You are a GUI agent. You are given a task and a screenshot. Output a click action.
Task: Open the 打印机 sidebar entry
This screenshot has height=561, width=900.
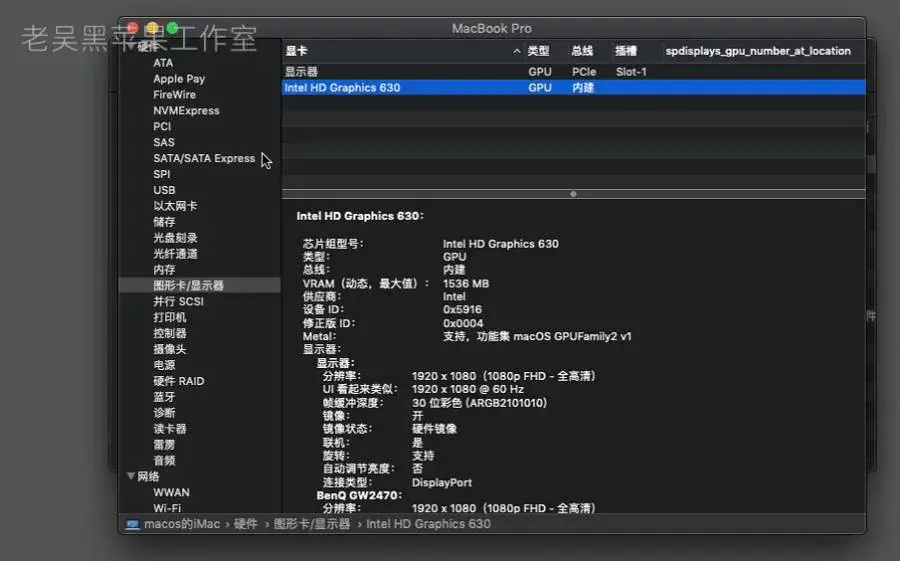pos(169,317)
